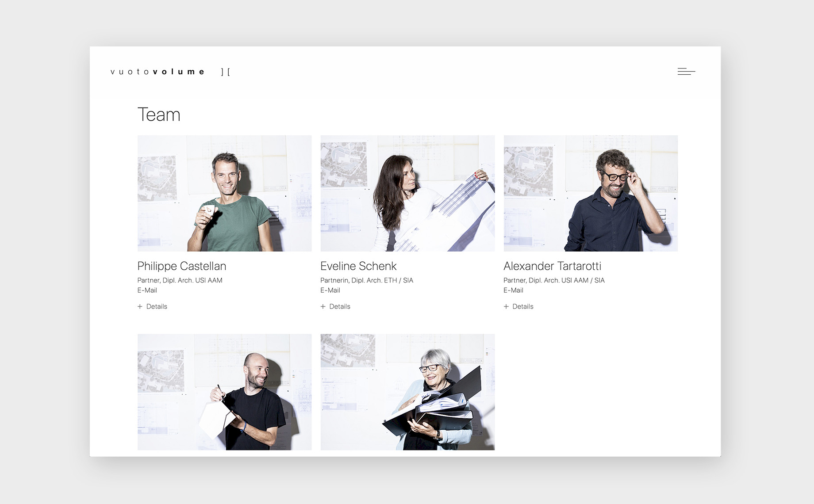Click photo of bald man in black t-shirt
The height and width of the screenshot is (504, 814).
(x=224, y=392)
